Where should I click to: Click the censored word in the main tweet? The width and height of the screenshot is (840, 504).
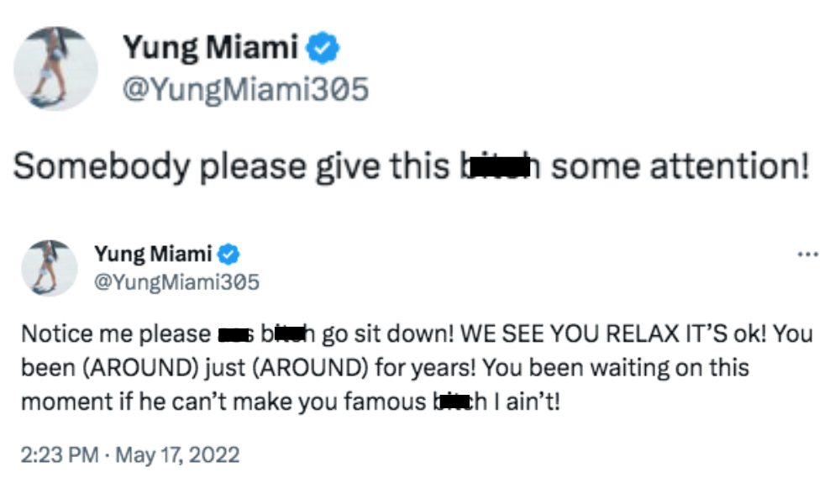click(x=496, y=166)
